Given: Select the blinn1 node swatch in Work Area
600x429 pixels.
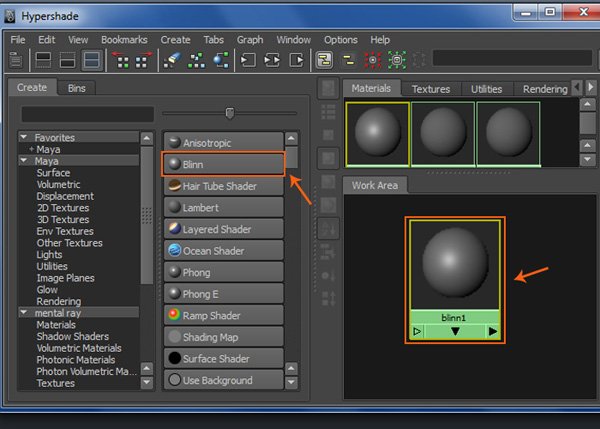Looking at the screenshot, I should coord(455,265).
